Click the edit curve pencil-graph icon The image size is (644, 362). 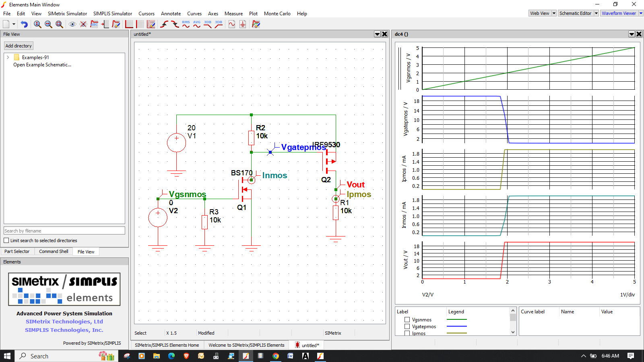pos(116,24)
